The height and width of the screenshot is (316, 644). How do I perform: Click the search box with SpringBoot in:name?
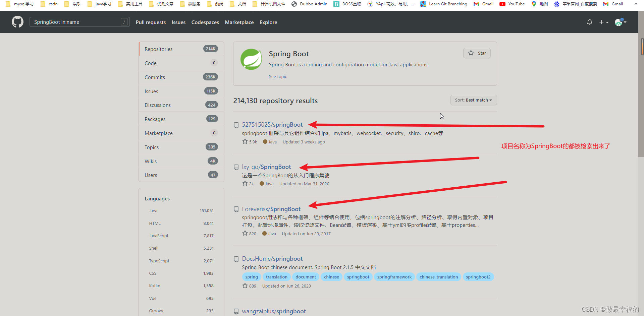[79, 22]
